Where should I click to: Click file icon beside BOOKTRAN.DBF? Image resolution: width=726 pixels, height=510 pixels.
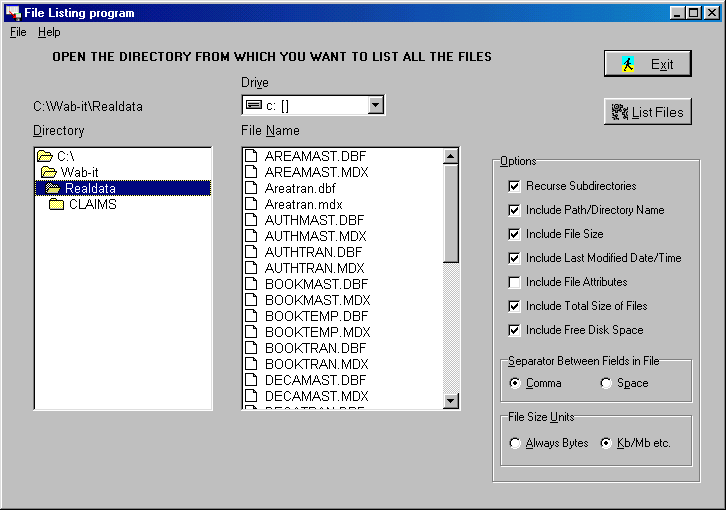click(251, 347)
